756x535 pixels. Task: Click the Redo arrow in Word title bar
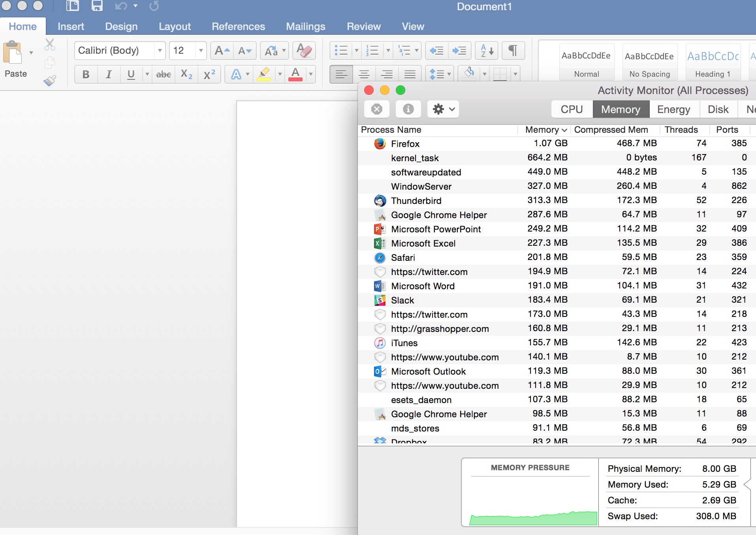(154, 6)
